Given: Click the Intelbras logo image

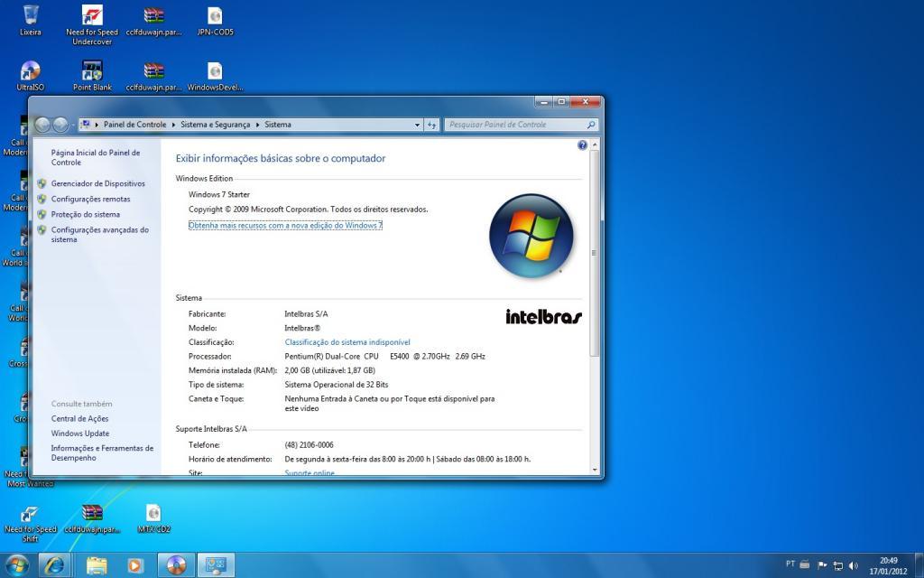Looking at the screenshot, I should tap(543, 317).
